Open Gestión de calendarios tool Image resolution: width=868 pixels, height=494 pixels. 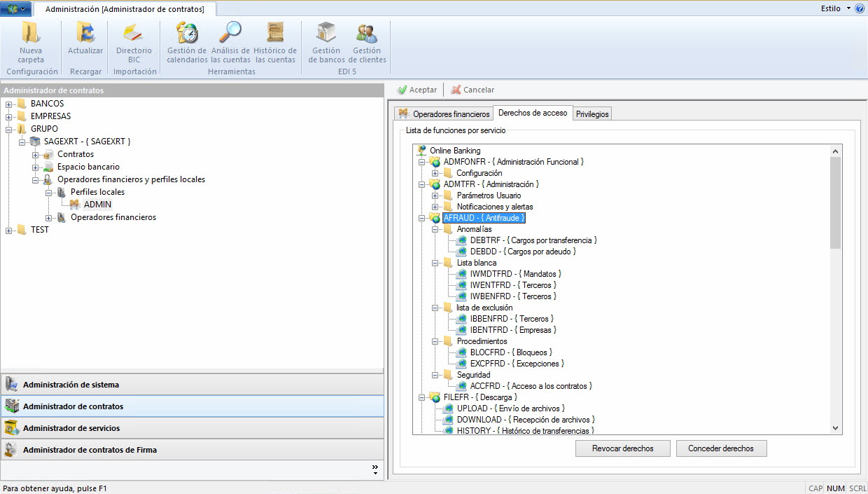click(x=187, y=34)
